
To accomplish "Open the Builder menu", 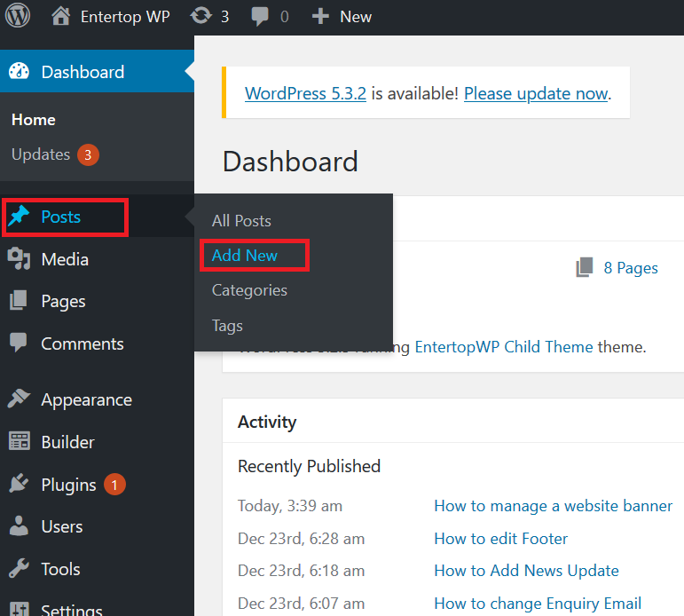I will tap(67, 442).
